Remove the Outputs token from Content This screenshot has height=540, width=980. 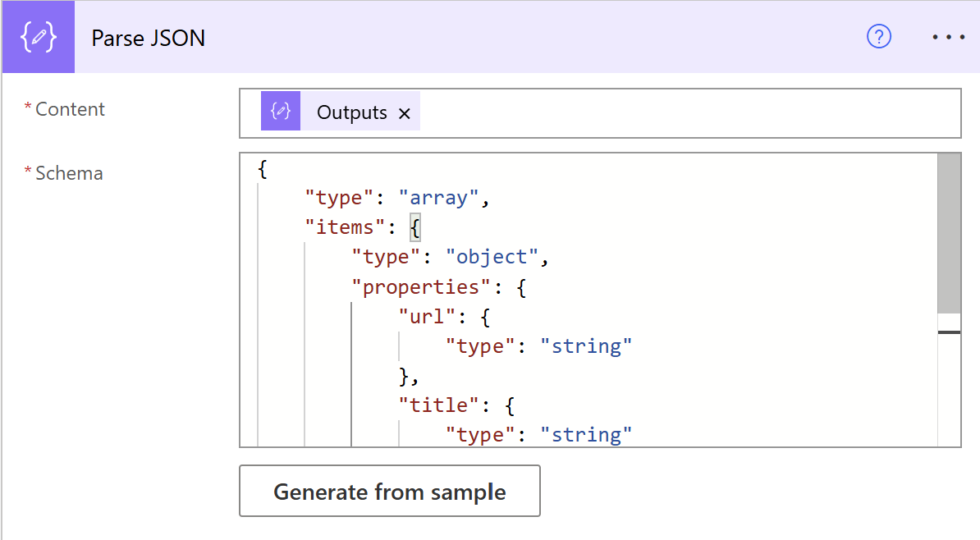click(405, 114)
